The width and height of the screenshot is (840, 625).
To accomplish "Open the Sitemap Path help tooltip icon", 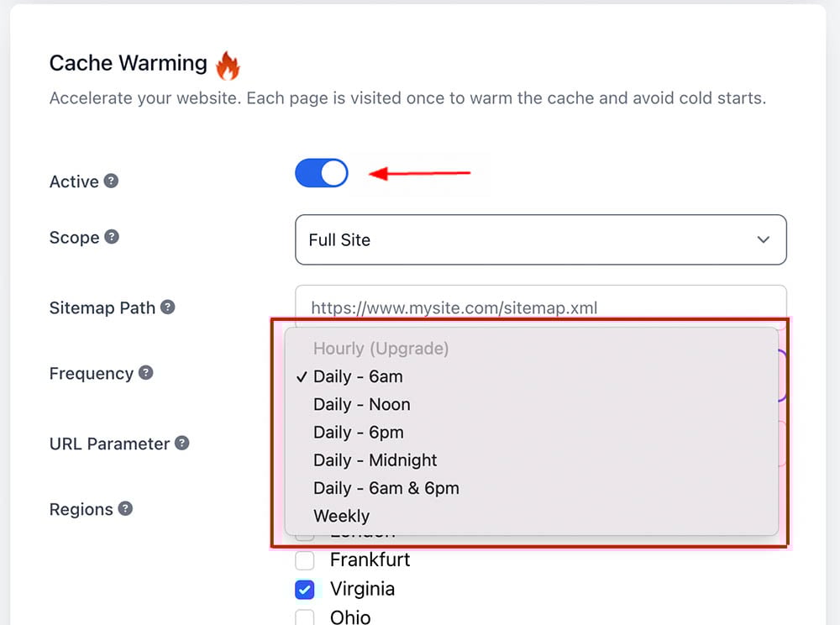I will coord(168,307).
